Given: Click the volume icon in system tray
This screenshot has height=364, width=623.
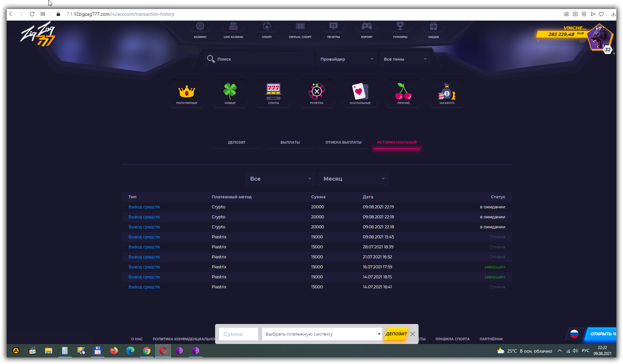Looking at the screenshot, I should point(575,351).
